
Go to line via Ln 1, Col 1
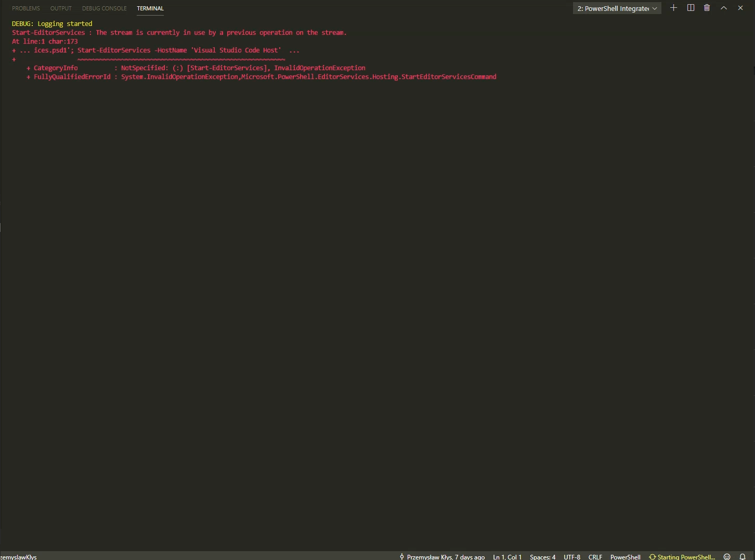pyautogui.click(x=507, y=556)
